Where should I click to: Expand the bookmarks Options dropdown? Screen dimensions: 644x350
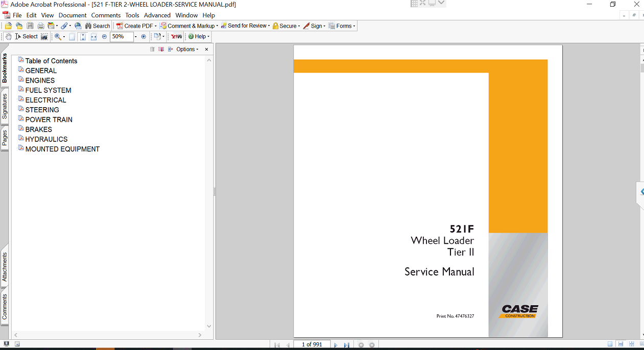tap(187, 49)
